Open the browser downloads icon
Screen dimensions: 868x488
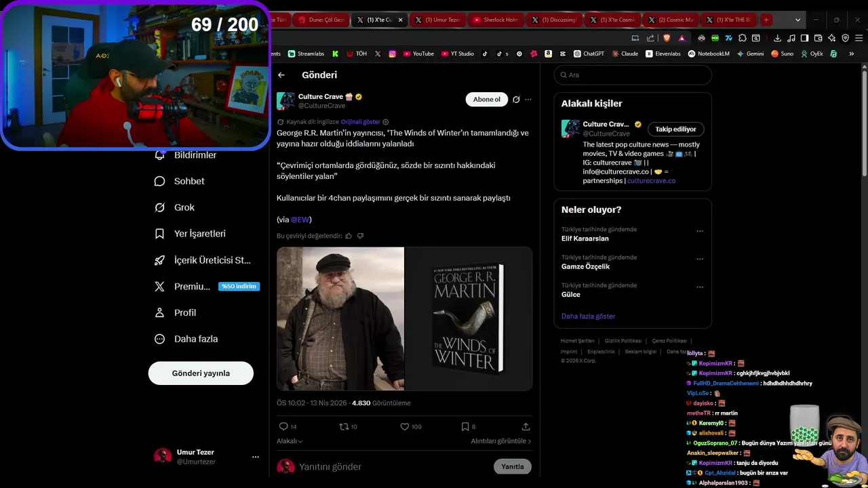click(x=777, y=38)
